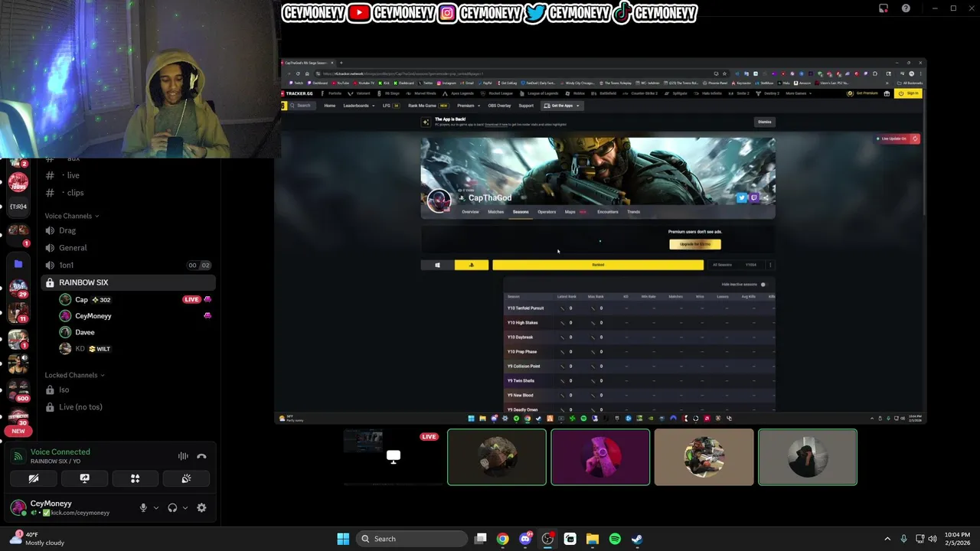This screenshot has width=980, height=551.
Task: Open Discord user settings gear
Action: point(201,507)
